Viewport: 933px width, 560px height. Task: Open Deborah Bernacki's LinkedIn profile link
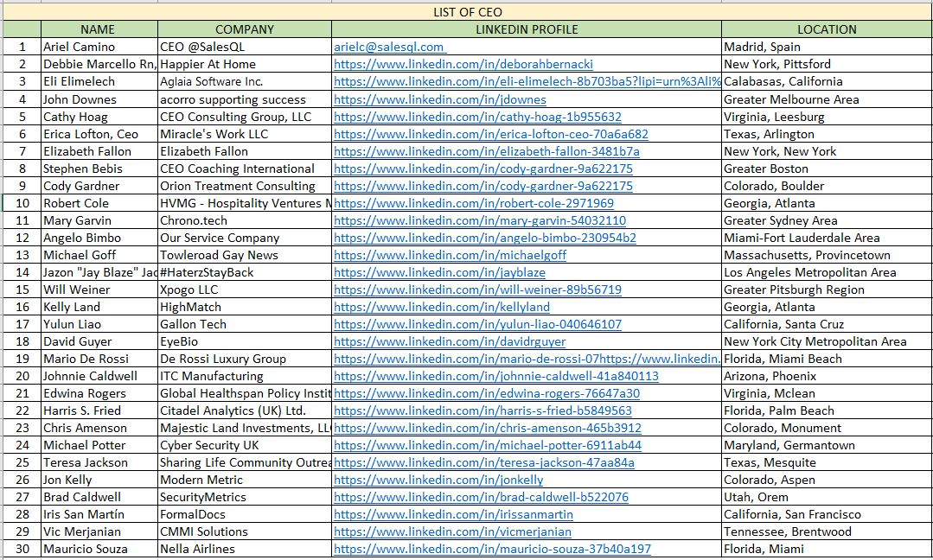(x=463, y=64)
